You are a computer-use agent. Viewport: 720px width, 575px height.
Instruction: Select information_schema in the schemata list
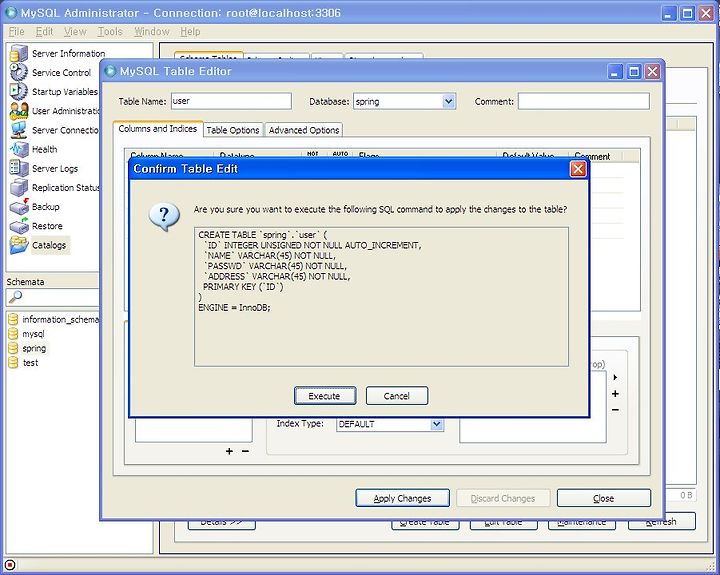click(x=60, y=320)
